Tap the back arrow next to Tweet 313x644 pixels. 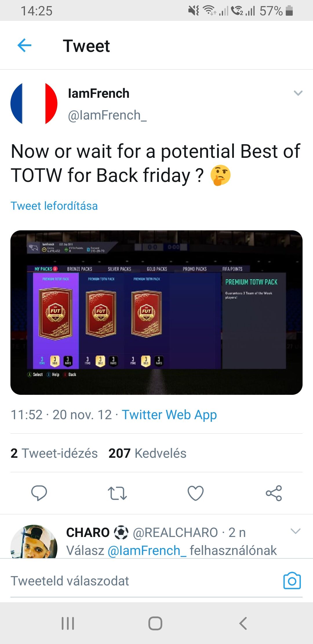click(x=24, y=46)
